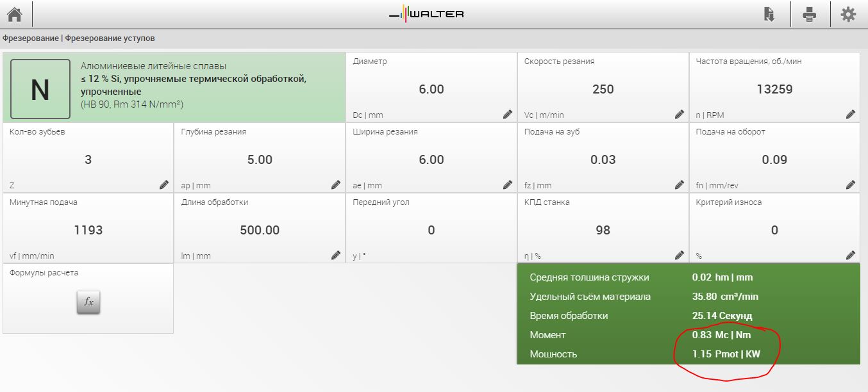Click the 1.15 Pmot | KW value
868x392 pixels.
pos(726,354)
